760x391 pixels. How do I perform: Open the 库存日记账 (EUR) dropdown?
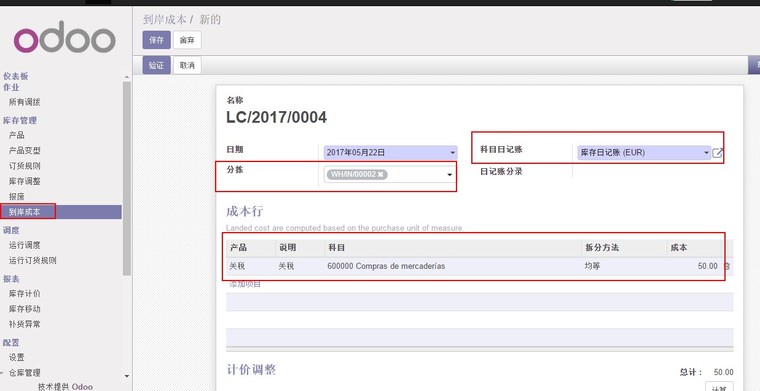[706, 153]
